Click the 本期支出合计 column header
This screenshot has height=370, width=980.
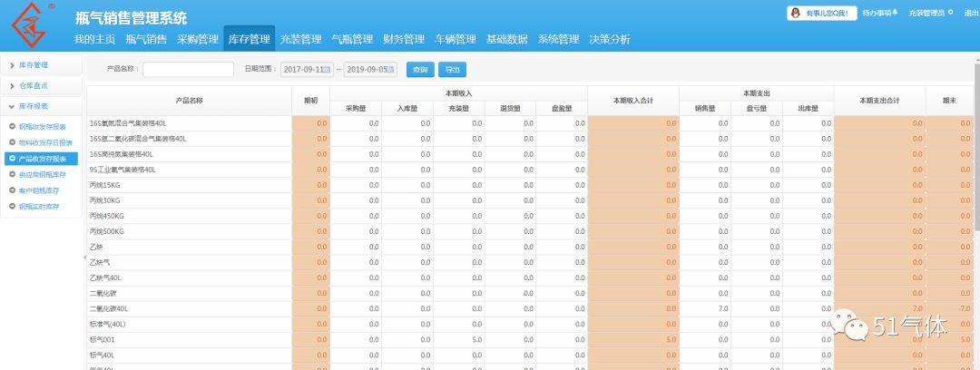tap(879, 101)
